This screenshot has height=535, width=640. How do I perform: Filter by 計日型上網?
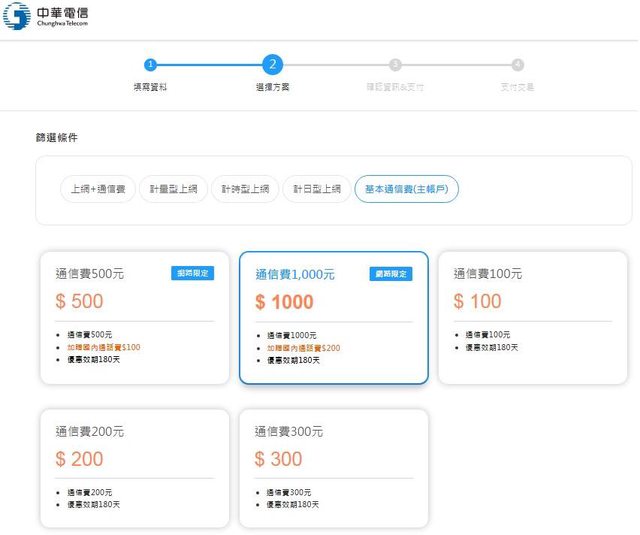pyautogui.click(x=317, y=189)
